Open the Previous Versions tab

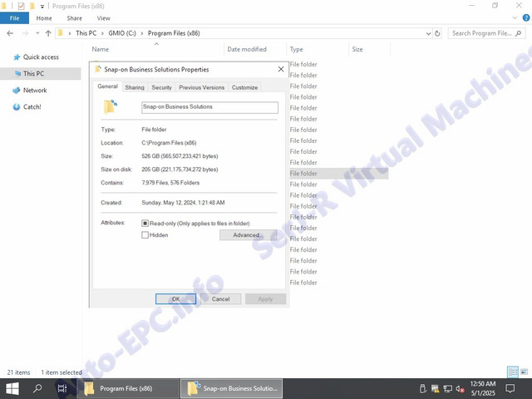point(201,87)
